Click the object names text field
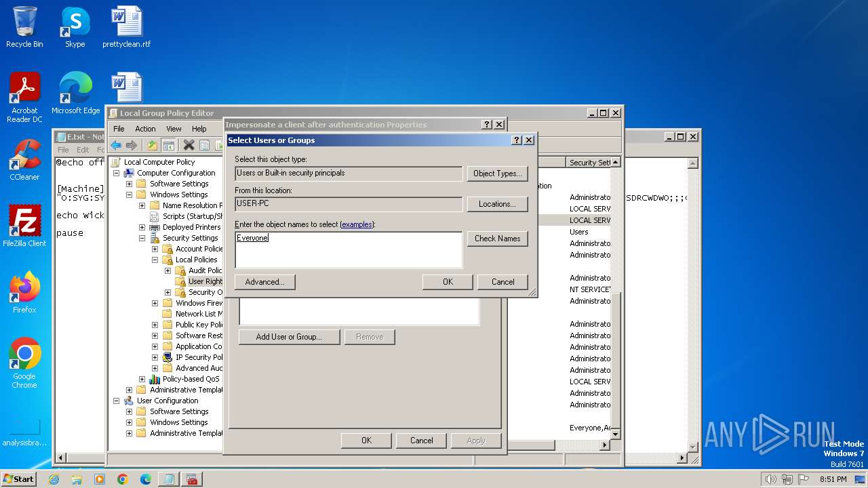Viewport: 868px width, 488px height. click(349, 249)
